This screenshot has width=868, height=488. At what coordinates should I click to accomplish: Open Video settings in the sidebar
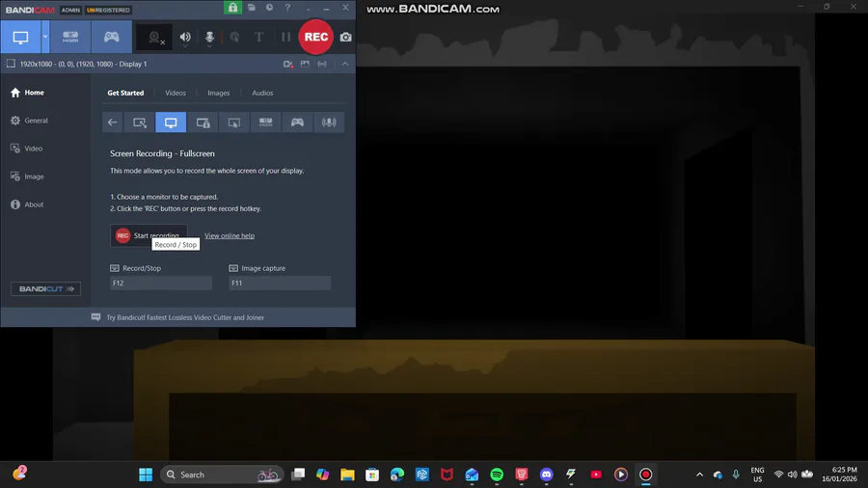point(27,149)
